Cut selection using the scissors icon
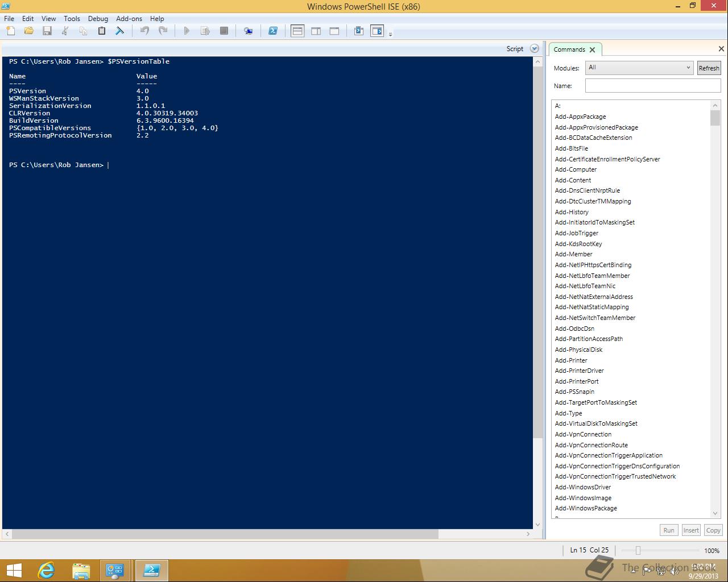 [x=65, y=31]
